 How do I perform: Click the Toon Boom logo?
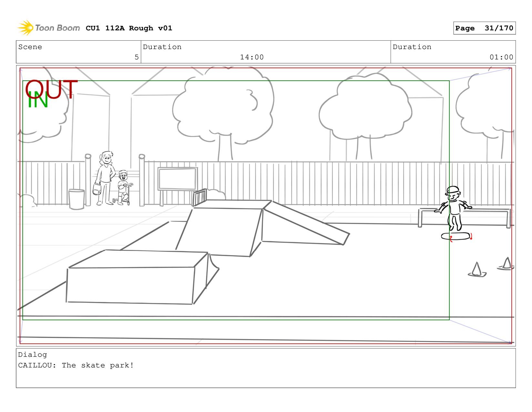(x=48, y=28)
